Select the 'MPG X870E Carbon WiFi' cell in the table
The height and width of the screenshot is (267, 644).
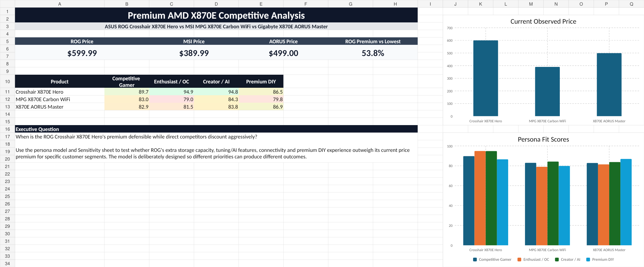pyautogui.click(x=60, y=99)
